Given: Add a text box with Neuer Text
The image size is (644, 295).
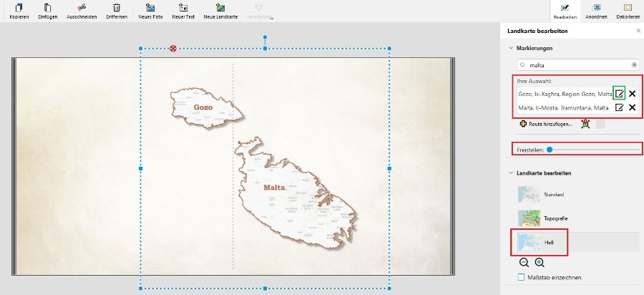Looking at the screenshot, I should tap(183, 7).
